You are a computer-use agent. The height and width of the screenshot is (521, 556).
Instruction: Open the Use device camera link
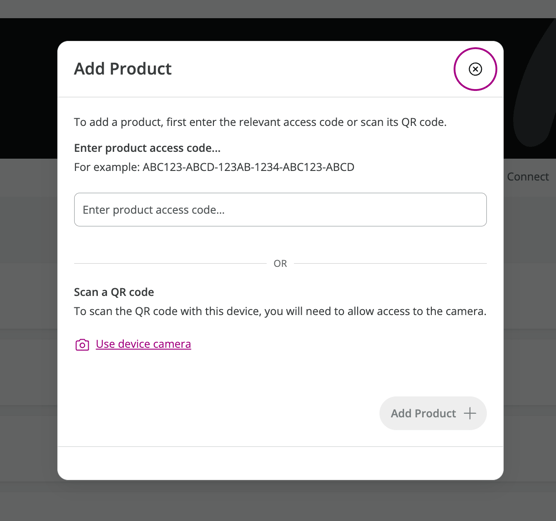click(143, 344)
